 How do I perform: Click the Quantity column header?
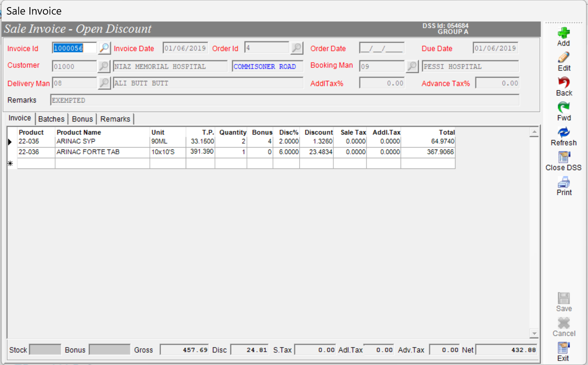(x=231, y=132)
